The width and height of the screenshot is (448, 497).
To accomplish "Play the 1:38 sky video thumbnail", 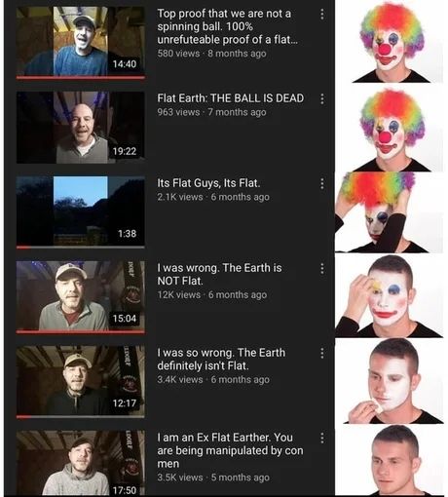I will point(81,211).
